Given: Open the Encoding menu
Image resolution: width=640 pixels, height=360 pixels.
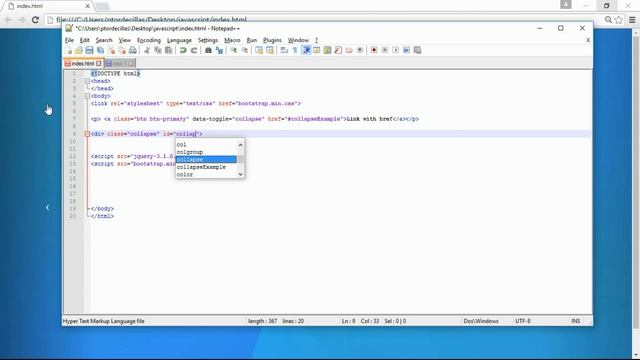Looking at the screenshot, I should (149, 40).
